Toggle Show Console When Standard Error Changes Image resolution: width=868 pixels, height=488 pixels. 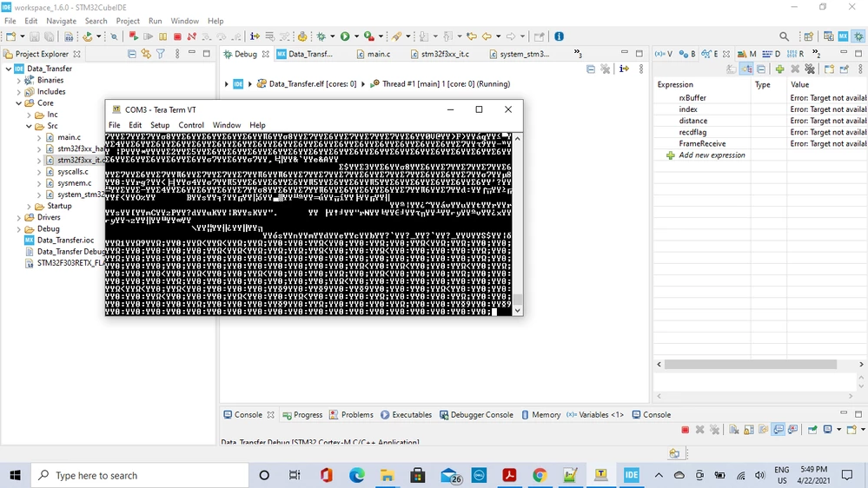point(792,430)
